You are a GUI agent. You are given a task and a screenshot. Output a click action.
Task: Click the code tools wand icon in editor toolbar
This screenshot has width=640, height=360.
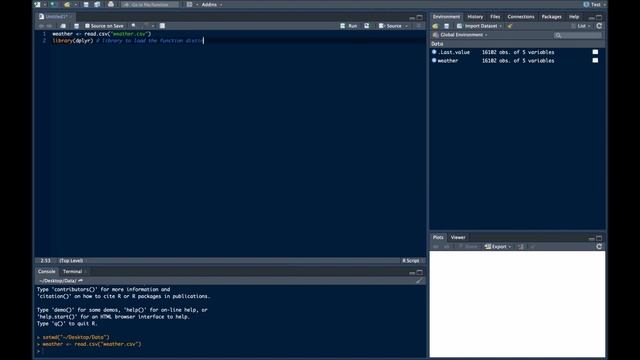(x=147, y=26)
